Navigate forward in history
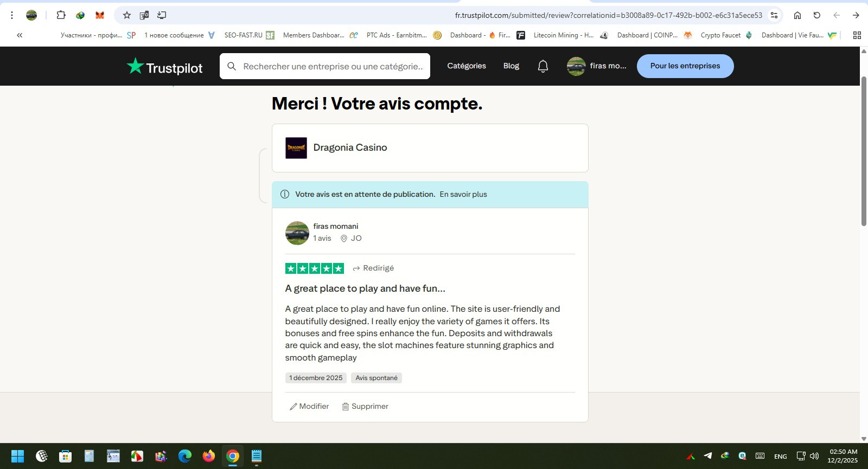The height and width of the screenshot is (469, 868). pyautogui.click(x=856, y=15)
